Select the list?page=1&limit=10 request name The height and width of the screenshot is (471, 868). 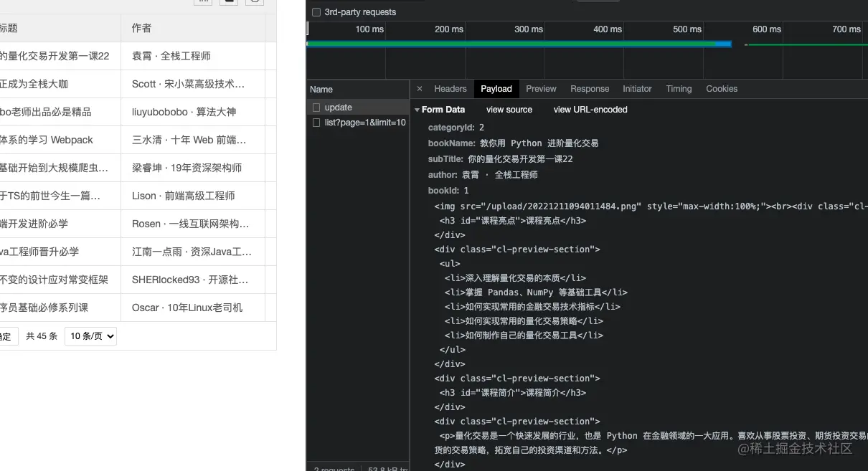tap(365, 123)
